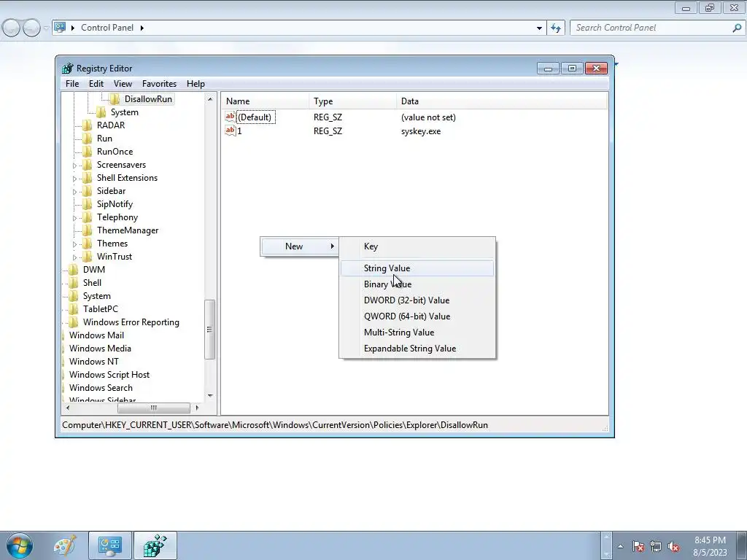
Task: Pick DWORD (32-bit) Value
Action: coord(417,300)
